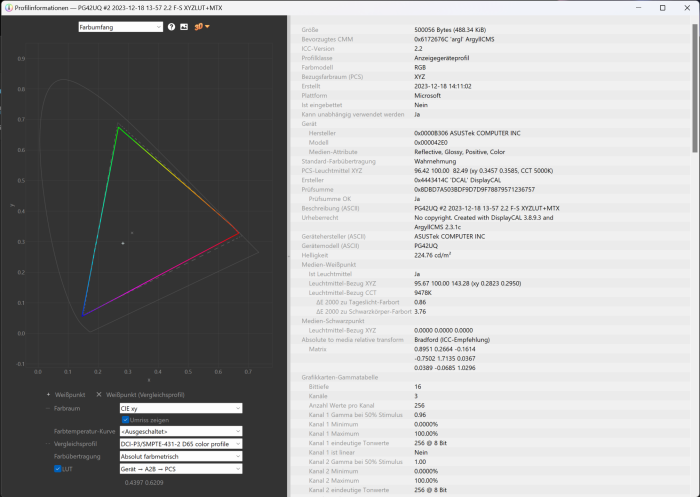Click the coordinate readout 0.4397 0.6209

tap(144, 482)
